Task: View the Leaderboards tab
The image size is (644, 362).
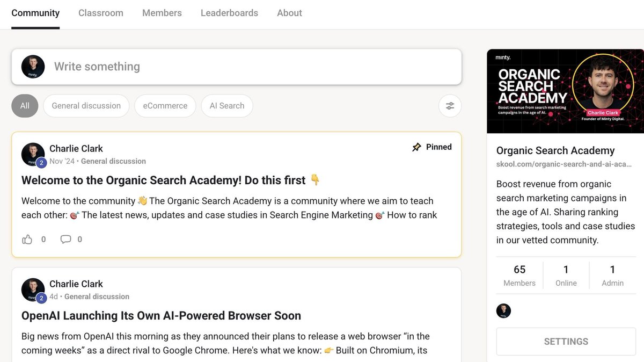Action: click(x=229, y=13)
